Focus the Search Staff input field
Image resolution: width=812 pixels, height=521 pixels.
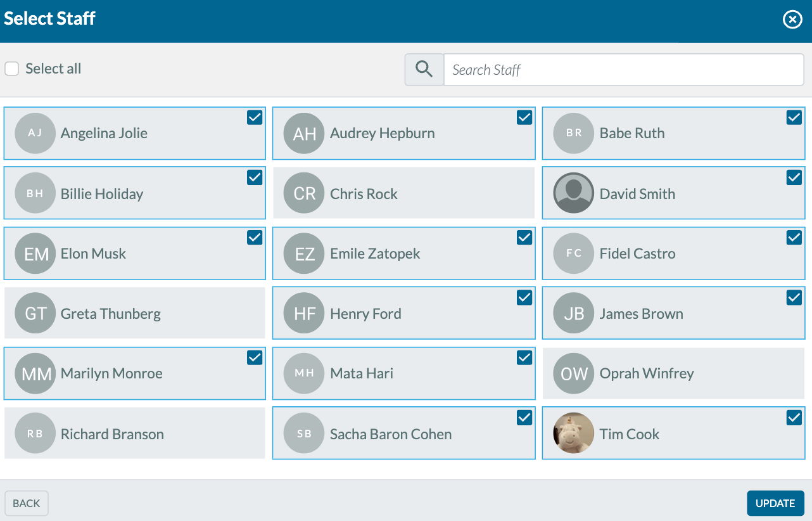pos(624,70)
